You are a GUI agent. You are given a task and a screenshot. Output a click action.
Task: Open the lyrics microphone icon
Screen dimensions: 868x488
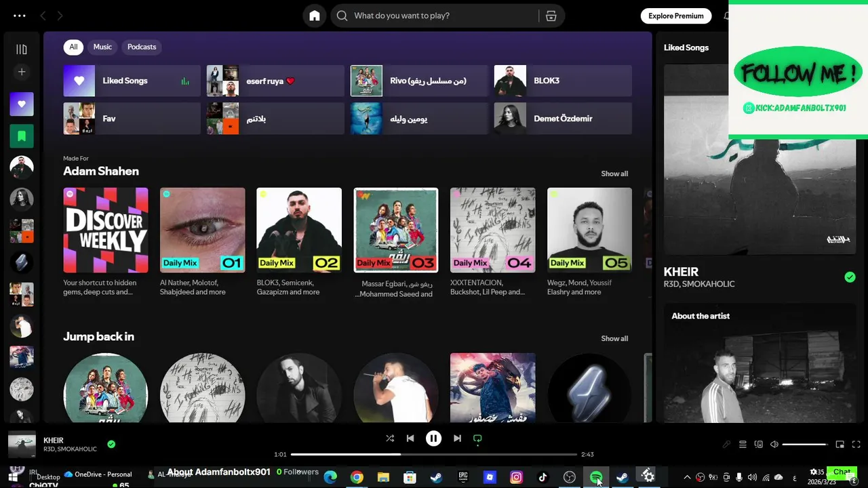(x=726, y=445)
